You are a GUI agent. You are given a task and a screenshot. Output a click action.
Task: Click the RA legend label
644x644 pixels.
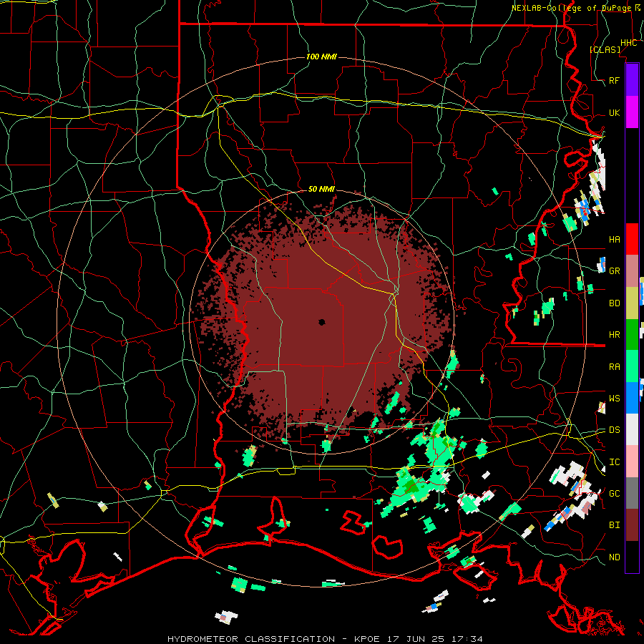[x=615, y=366]
